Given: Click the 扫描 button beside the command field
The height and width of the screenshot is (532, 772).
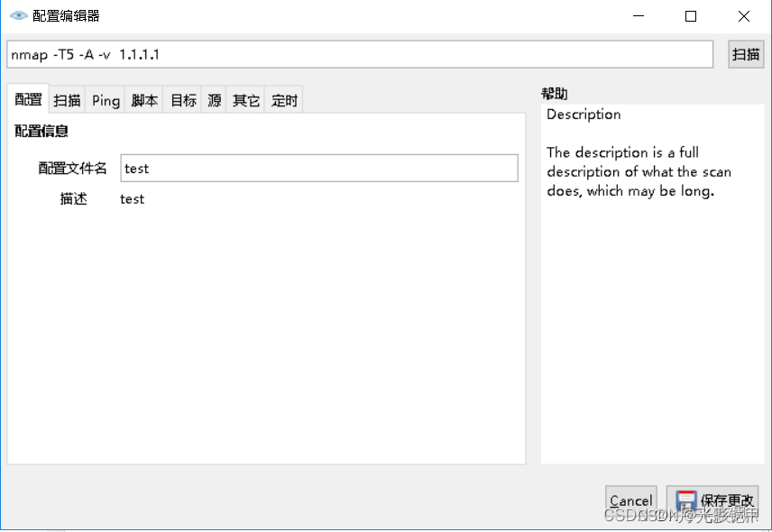Looking at the screenshot, I should [746, 54].
